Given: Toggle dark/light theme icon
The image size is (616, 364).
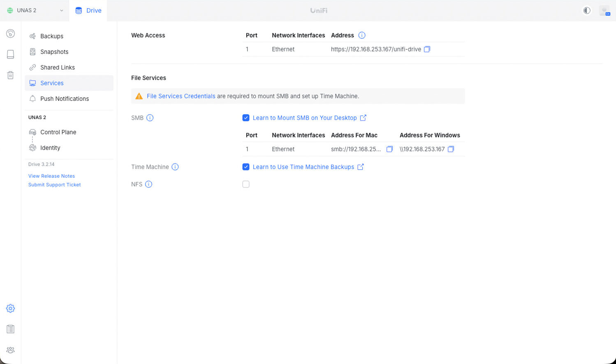Looking at the screenshot, I should point(587,11).
